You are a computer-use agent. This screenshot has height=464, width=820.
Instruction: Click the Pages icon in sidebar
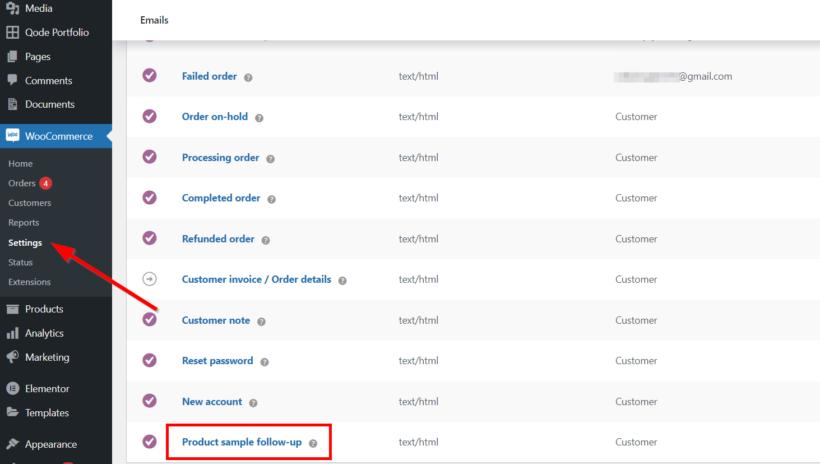click(13, 56)
